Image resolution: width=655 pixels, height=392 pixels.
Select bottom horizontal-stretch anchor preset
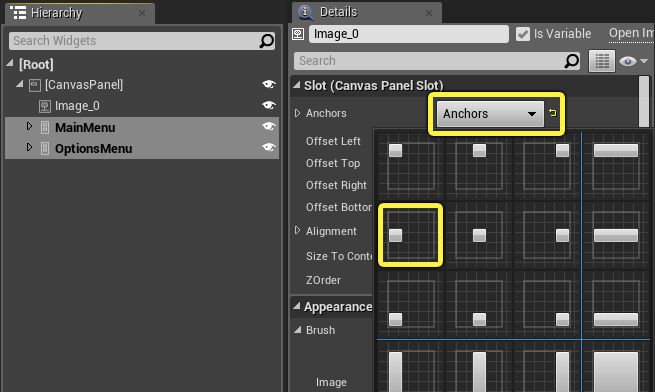pos(617,303)
